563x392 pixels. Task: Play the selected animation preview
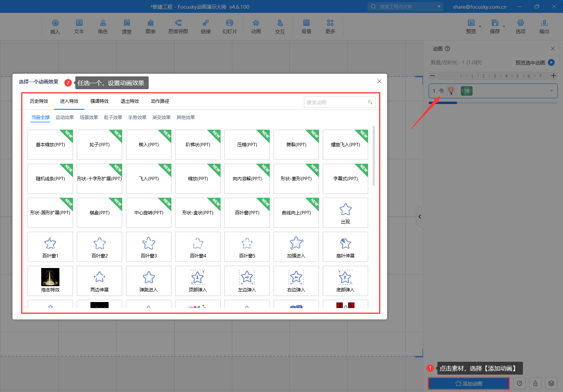551,62
